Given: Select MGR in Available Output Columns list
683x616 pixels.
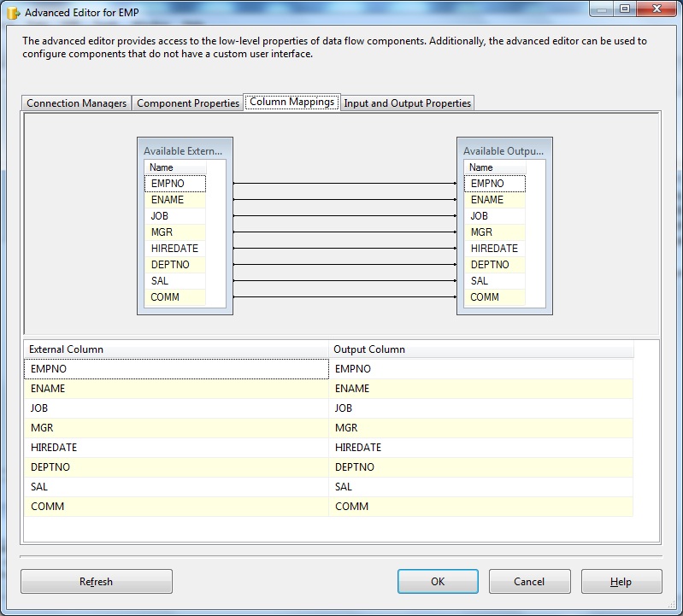Looking at the screenshot, I should [495, 232].
